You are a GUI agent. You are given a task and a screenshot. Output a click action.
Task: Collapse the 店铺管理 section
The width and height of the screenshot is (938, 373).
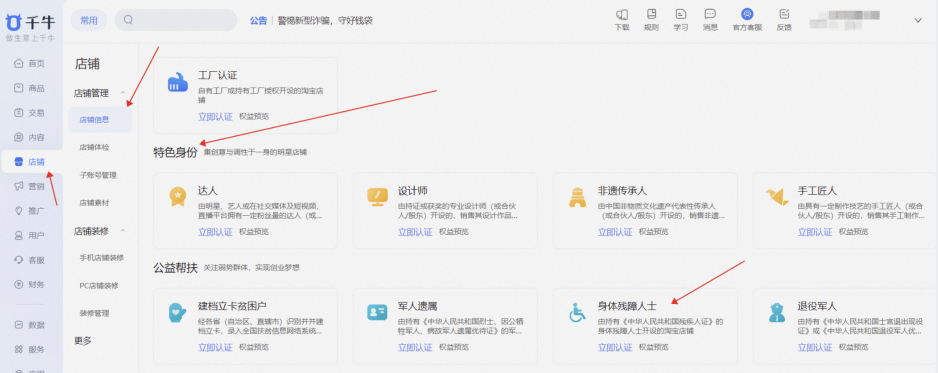click(123, 93)
